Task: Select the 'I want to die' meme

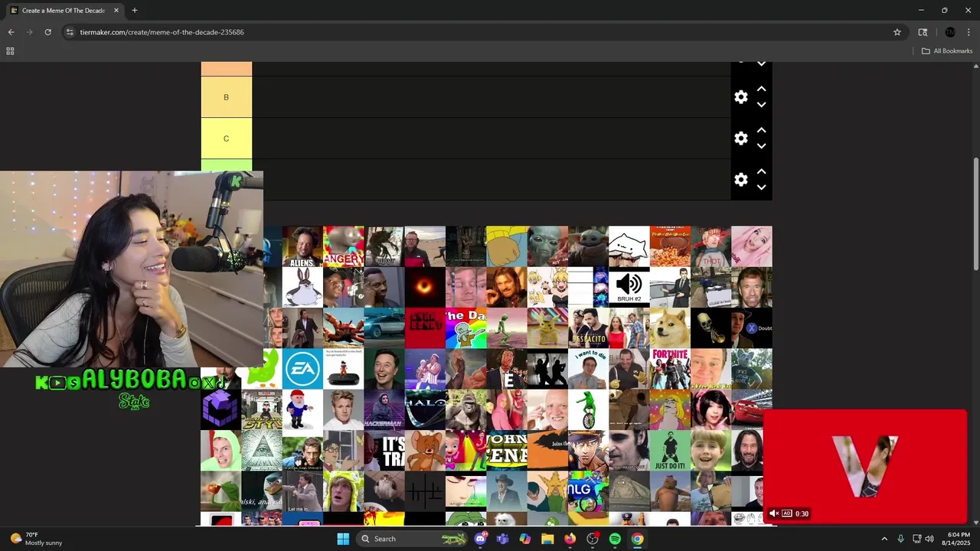Action: click(588, 369)
